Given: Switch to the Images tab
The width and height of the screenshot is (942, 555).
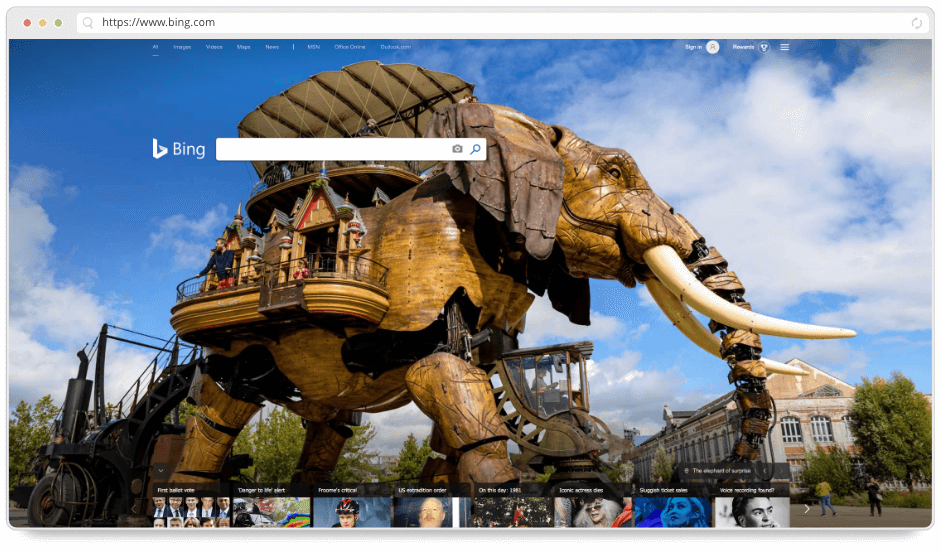Looking at the screenshot, I should (182, 47).
